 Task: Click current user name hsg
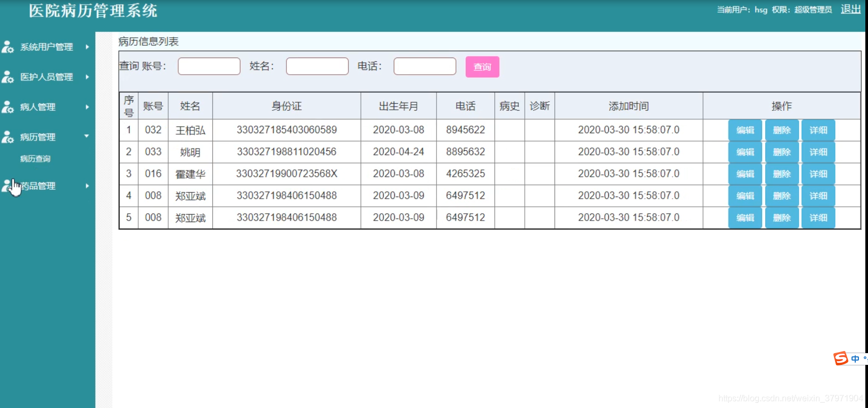pos(761,10)
